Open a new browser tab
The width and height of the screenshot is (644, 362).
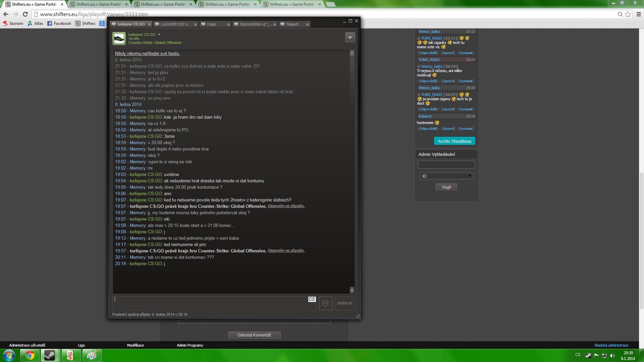pos(330,4)
